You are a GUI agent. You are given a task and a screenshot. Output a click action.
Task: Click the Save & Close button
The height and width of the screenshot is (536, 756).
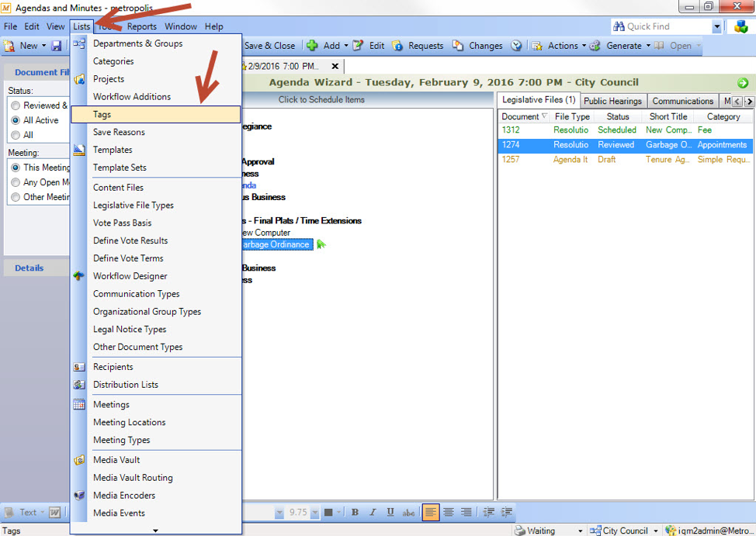point(269,46)
